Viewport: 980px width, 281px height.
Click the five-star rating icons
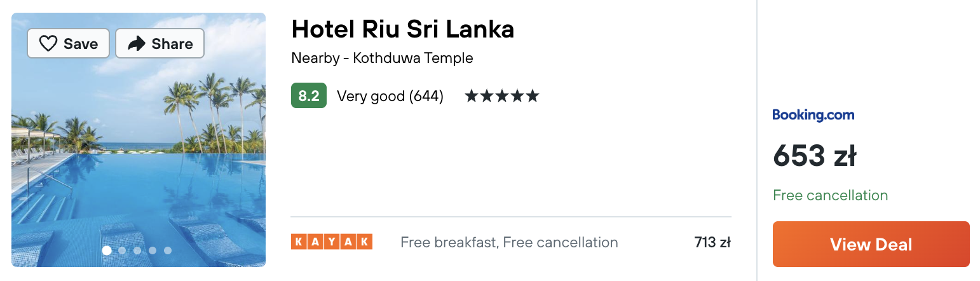[x=501, y=96]
